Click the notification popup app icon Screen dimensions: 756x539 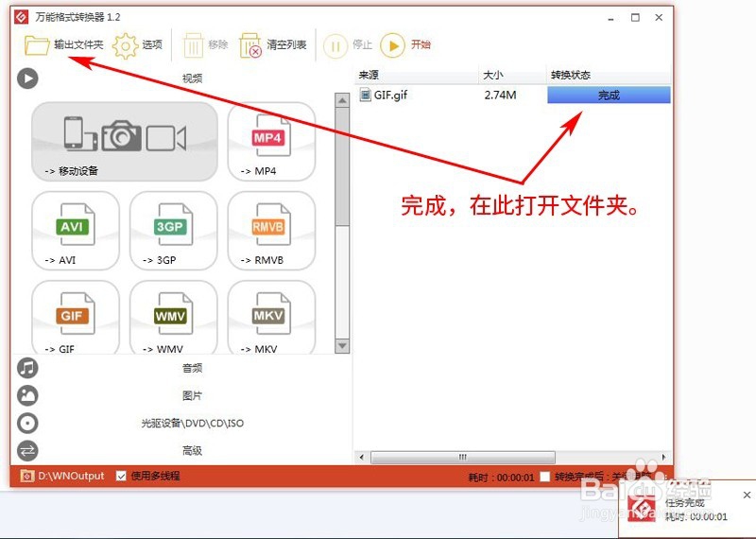click(642, 509)
